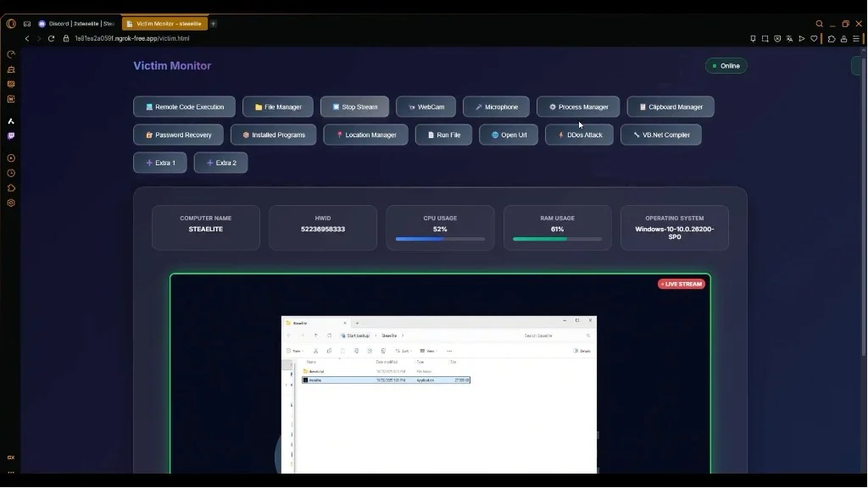Click the heart bookmark icon
Screen dimensions: 868x488
click(814, 39)
